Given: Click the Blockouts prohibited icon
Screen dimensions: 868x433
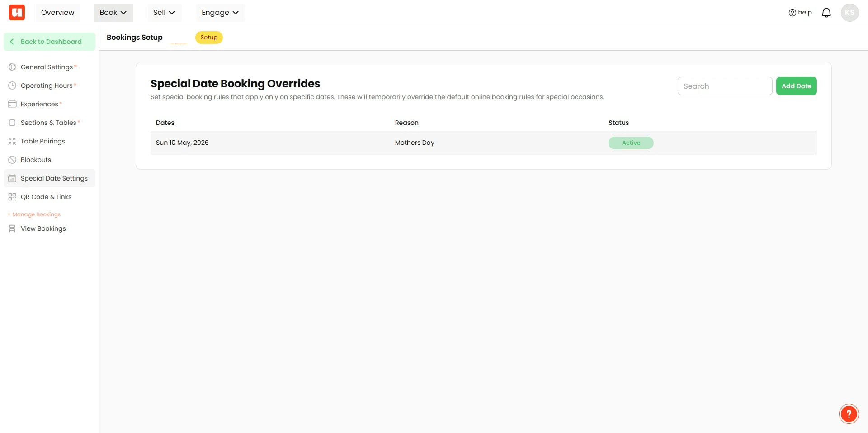Looking at the screenshot, I should (x=12, y=160).
